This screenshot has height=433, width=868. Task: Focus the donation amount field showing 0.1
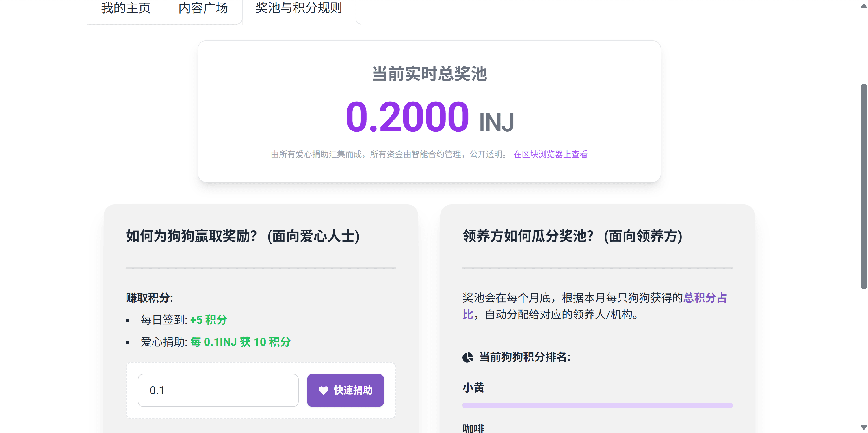[218, 390]
